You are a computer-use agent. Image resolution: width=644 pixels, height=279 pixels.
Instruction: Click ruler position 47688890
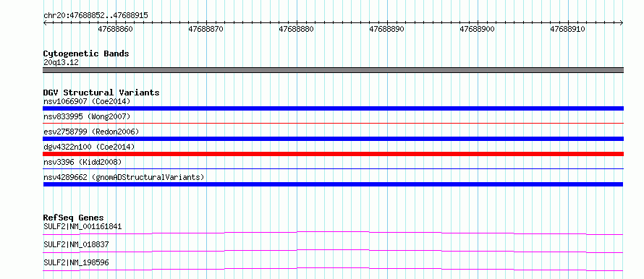click(x=387, y=29)
